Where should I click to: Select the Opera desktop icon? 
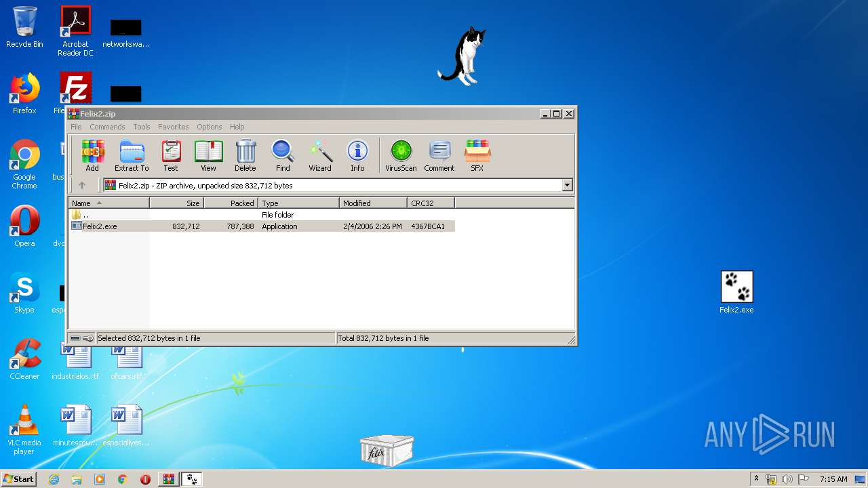(24, 226)
